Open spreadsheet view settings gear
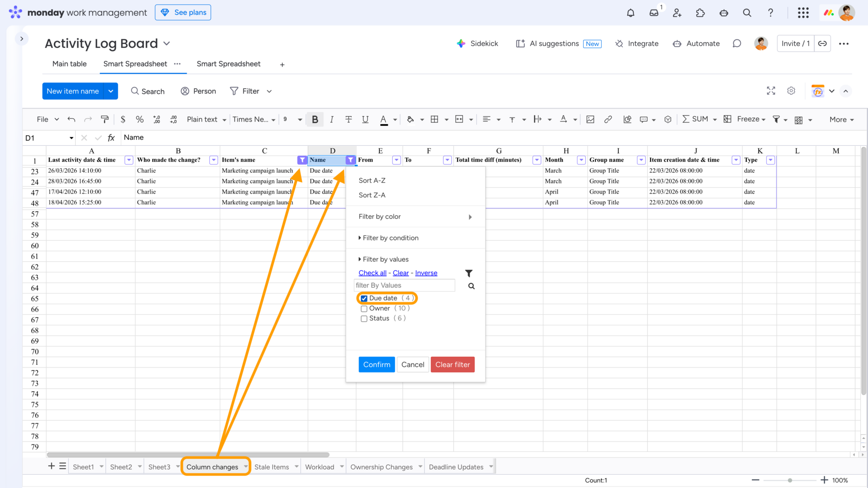Screen dimensions: 868x488 coord(791,91)
